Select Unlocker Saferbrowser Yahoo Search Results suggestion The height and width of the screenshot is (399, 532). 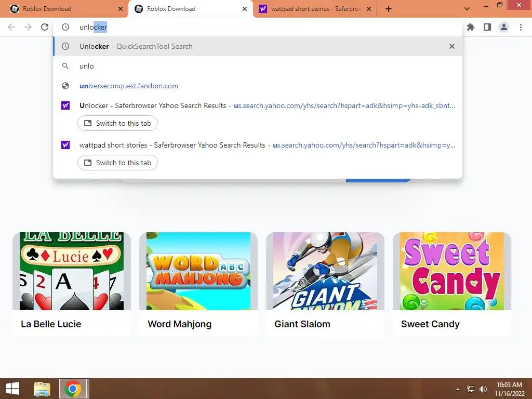click(258, 105)
